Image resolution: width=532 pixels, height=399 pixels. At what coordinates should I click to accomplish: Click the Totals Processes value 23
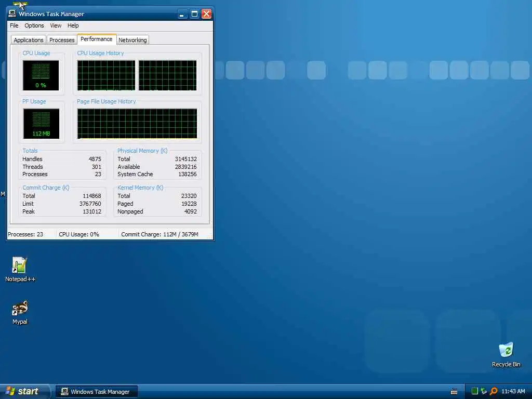coord(98,174)
